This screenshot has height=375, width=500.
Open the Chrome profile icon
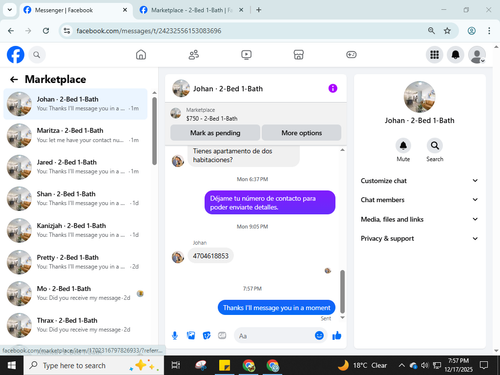click(471, 31)
